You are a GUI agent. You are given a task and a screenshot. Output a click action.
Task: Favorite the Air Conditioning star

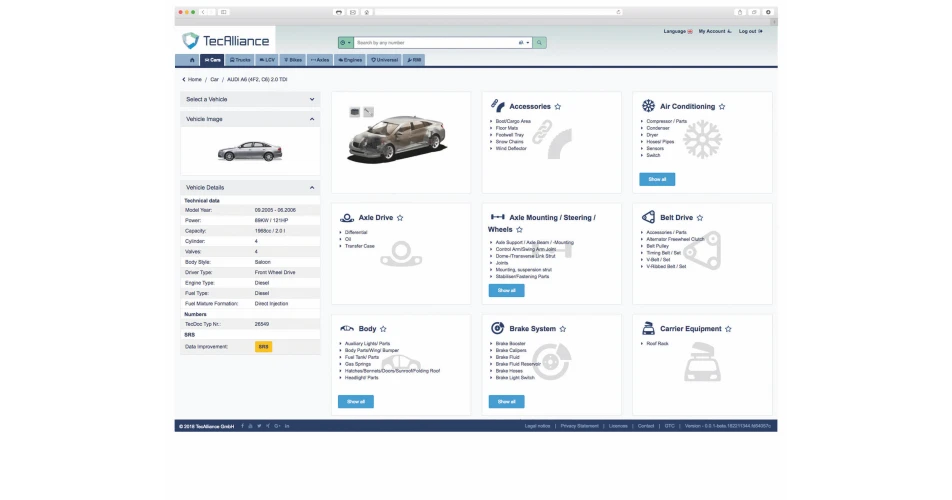click(722, 107)
